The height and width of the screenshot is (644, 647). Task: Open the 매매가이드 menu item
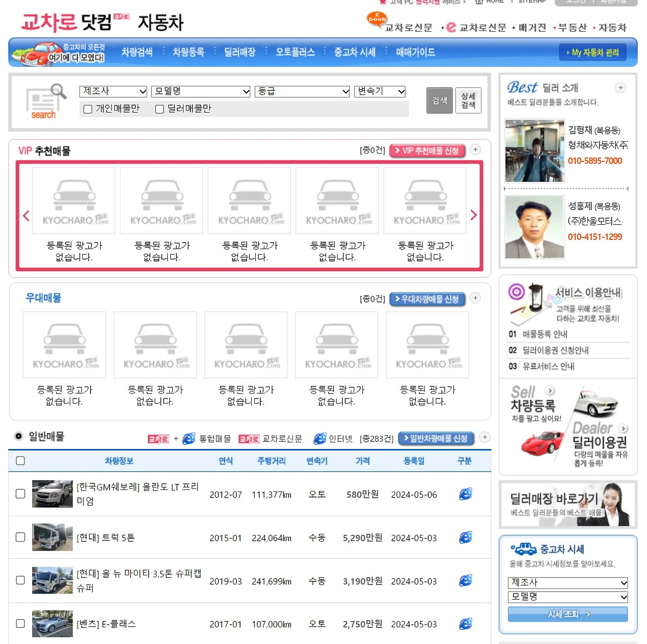(x=415, y=52)
